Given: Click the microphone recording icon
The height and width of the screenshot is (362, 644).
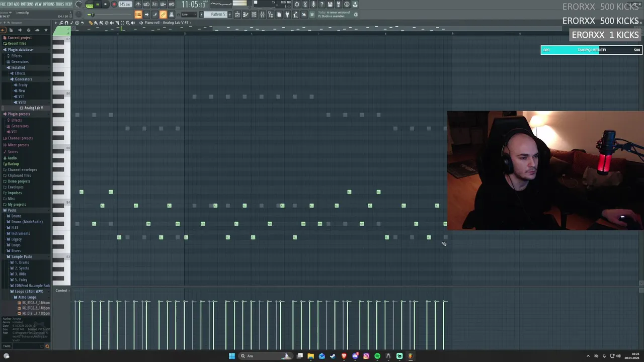Looking at the screenshot, I should tap(313, 5).
